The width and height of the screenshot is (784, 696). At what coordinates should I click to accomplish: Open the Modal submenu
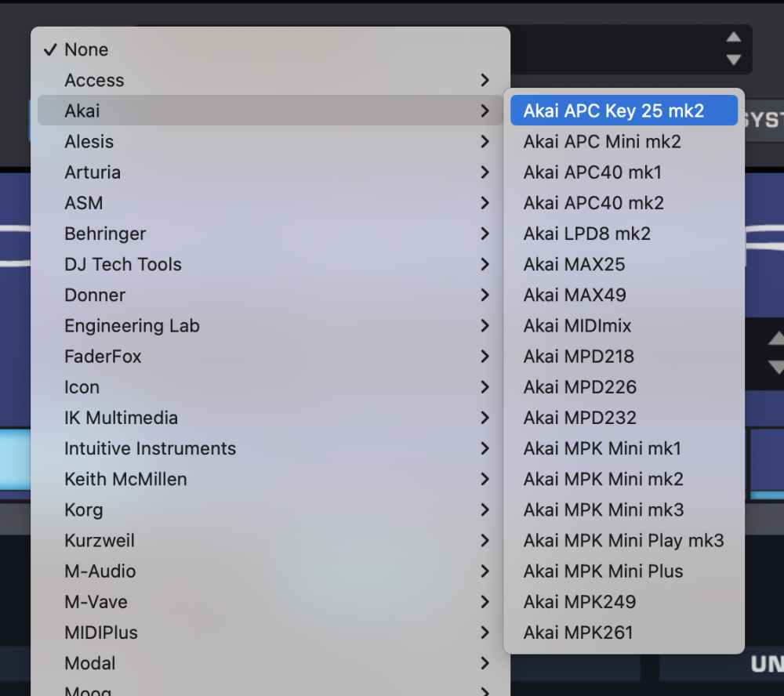click(x=270, y=663)
